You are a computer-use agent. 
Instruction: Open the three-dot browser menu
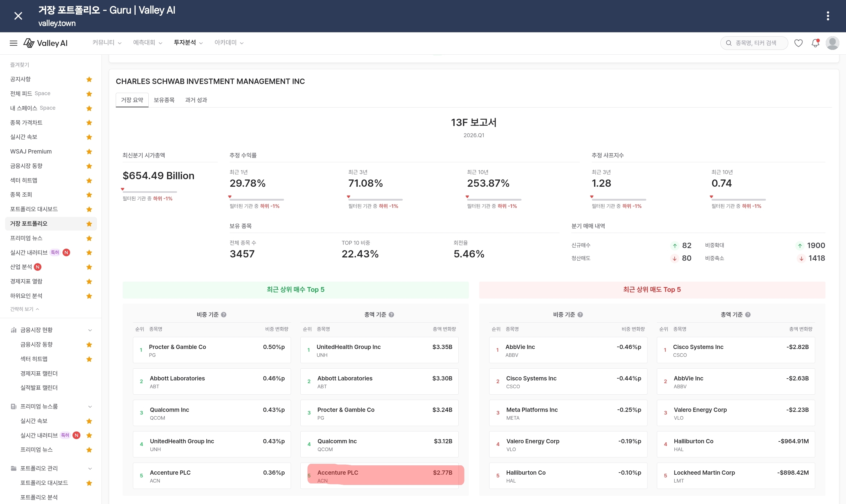[828, 16]
